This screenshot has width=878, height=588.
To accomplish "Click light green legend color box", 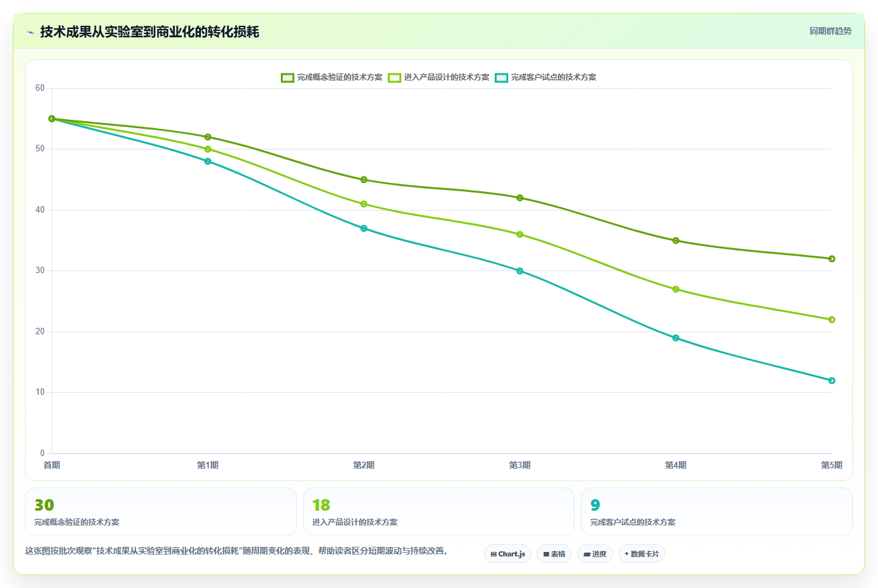I will pyautogui.click(x=394, y=77).
